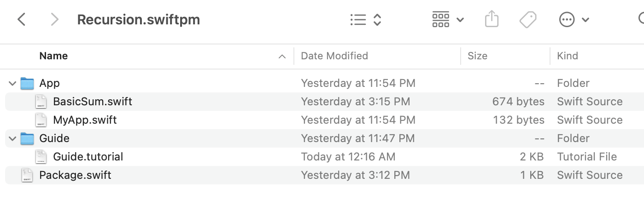Open the More actions ellipsis menu
This screenshot has height=200, width=644.
pos(574,19)
